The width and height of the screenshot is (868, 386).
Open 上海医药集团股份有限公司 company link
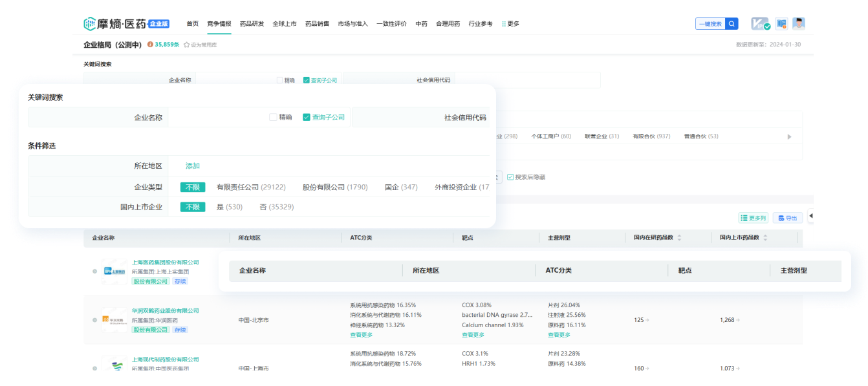166,263
